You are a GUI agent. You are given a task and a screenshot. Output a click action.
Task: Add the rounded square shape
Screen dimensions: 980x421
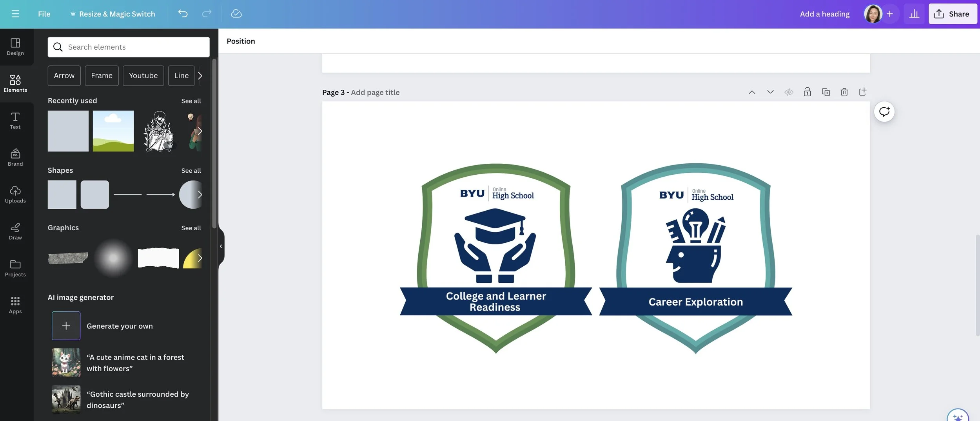click(x=95, y=195)
